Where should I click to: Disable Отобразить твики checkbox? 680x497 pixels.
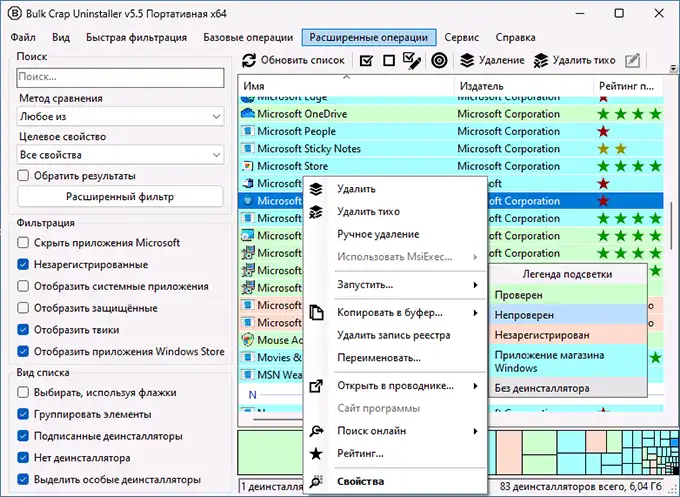click(23, 330)
